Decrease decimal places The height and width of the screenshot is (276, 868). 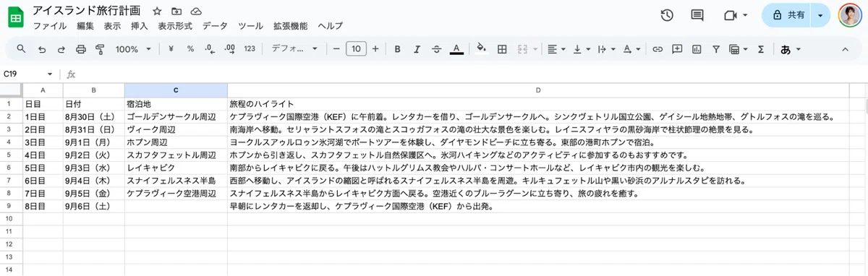(210, 49)
